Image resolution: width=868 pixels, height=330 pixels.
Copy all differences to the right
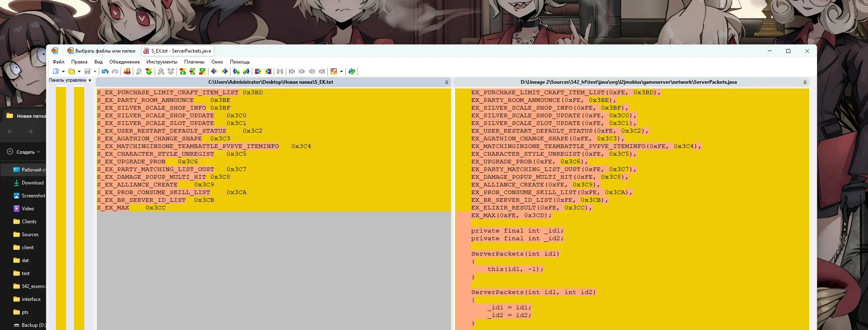click(x=258, y=72)
